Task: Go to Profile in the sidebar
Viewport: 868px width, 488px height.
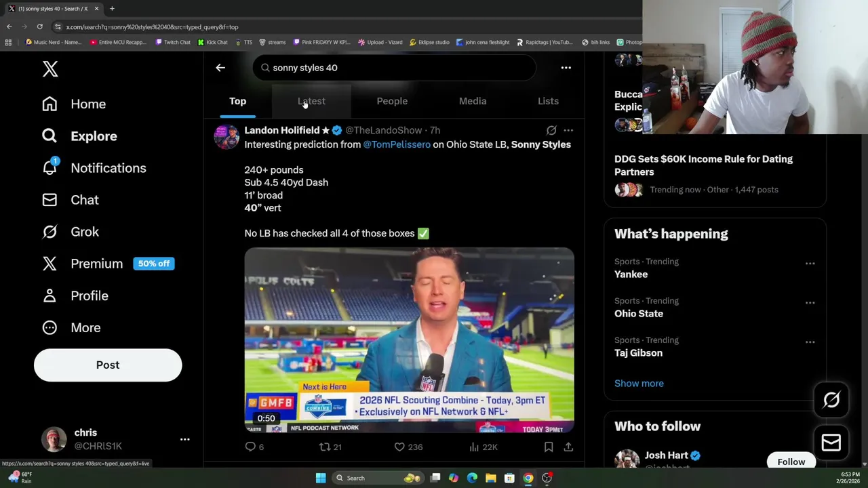Action: tap(75, 296)
